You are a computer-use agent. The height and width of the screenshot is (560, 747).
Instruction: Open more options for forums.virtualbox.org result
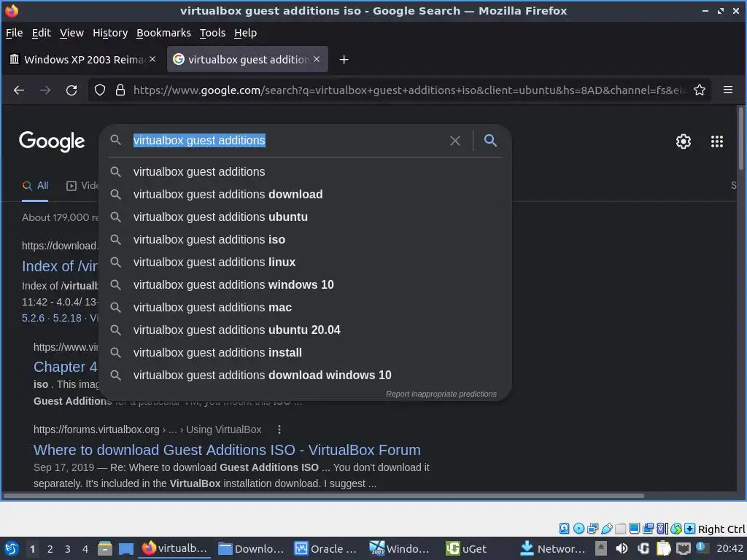279,429
